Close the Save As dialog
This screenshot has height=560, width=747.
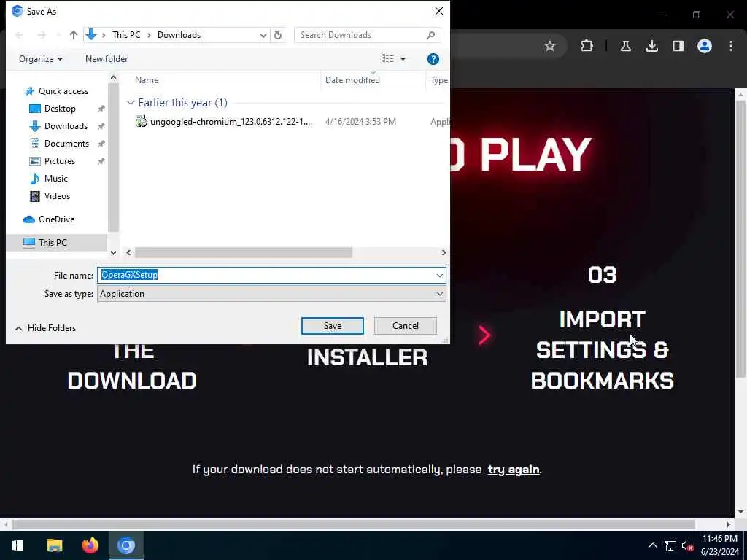click(438, 11)
